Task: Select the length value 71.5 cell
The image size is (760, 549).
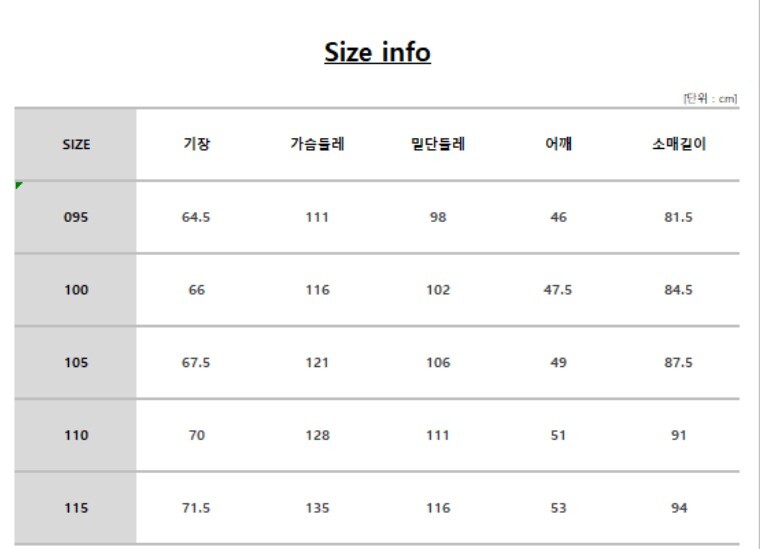Action: click(196, 508)
